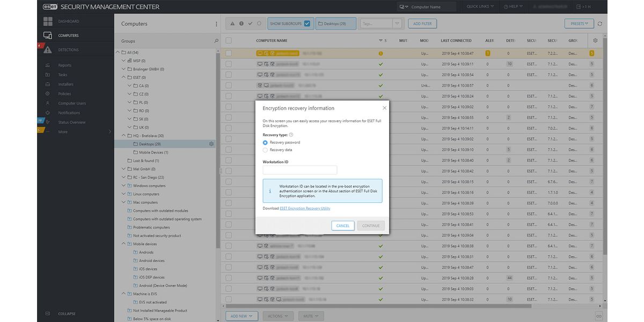Open the Computers monitor icon in sidebar

click(x=48, y=35)
